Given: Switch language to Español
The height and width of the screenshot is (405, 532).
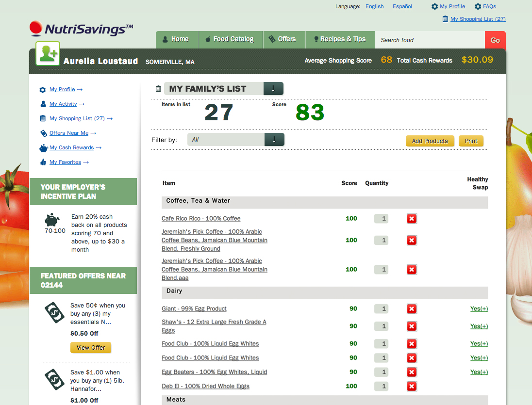Looking at the screenshot, I should pos(402,6).
